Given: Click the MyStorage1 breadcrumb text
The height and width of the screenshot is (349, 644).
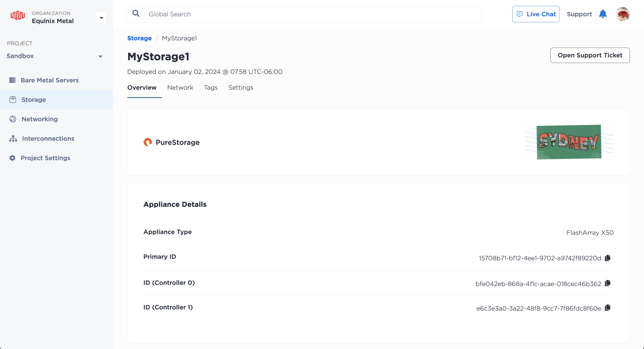Looking at the screenshot, I should point(179,38).
